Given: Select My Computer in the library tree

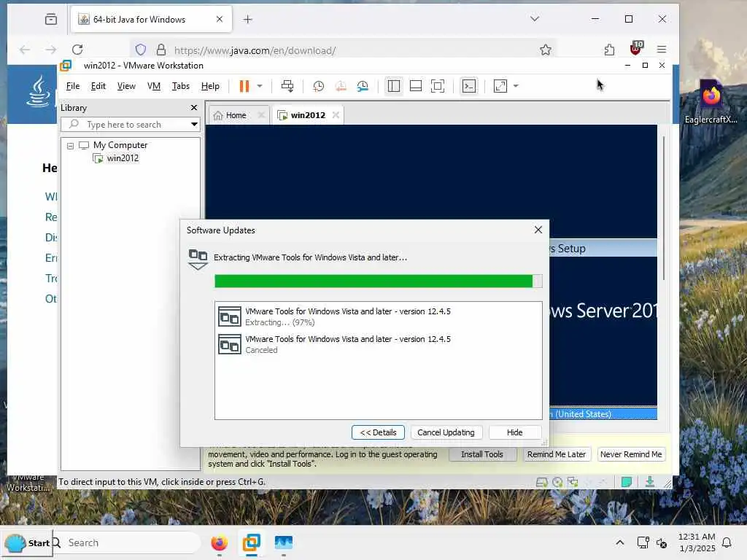Looking at the screenshot, I should (120, 145).
